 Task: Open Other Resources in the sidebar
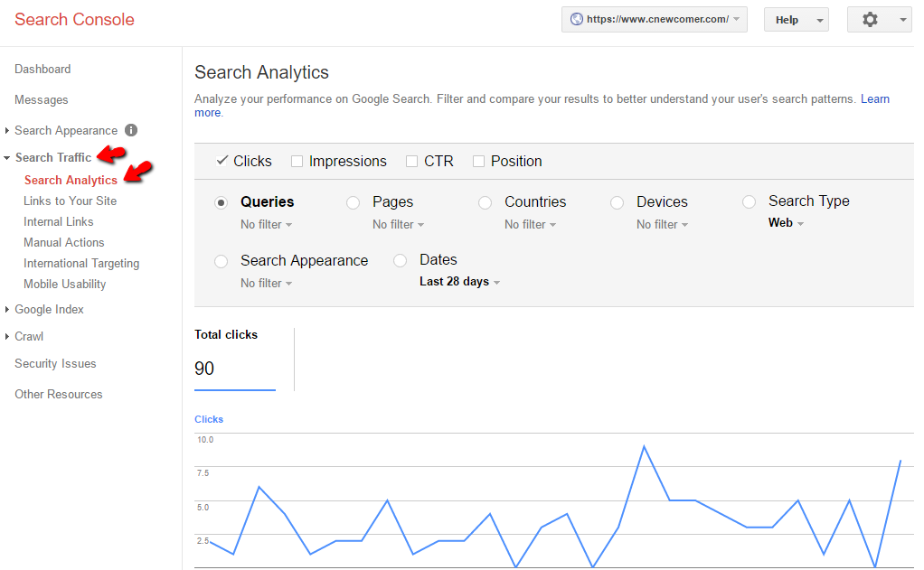[59, 394]
